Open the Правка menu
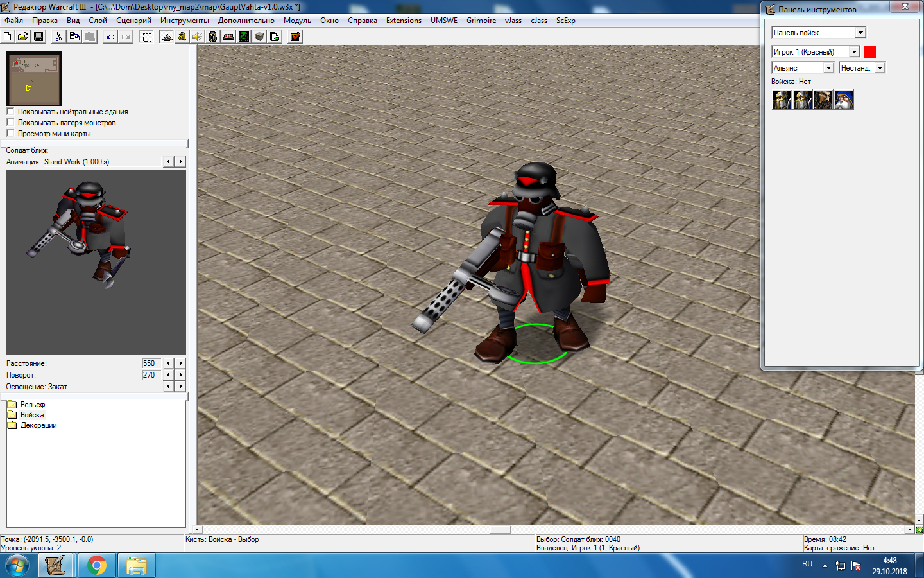 click(45, 21)
